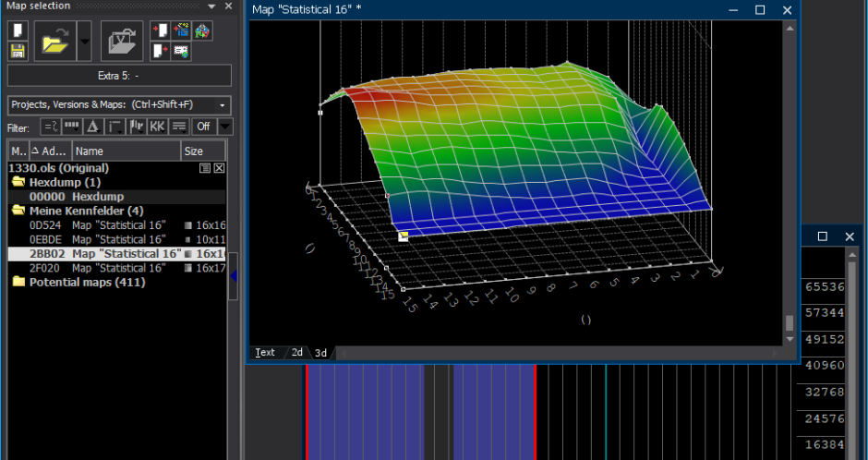Open Projects, Versions & Maps dropdown
The image size is (868, 460).
point(119,105)
